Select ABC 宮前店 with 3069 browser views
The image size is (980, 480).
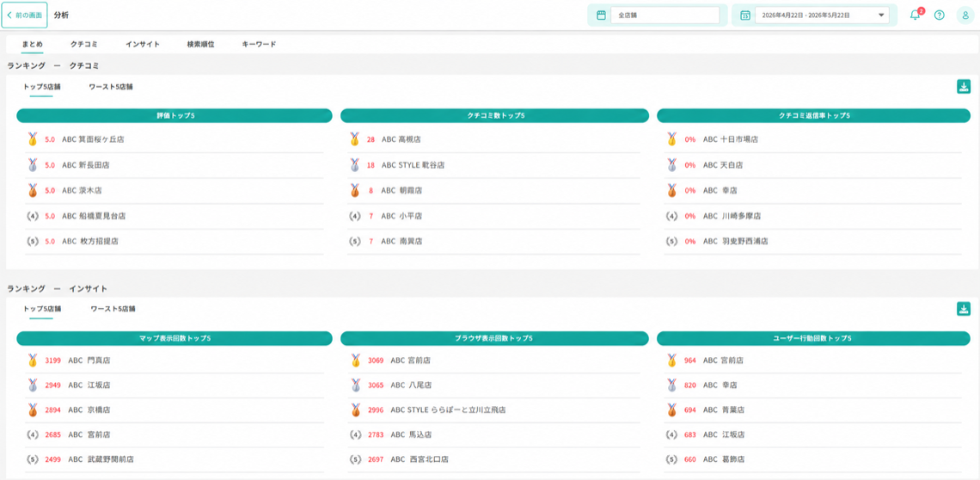410,360
